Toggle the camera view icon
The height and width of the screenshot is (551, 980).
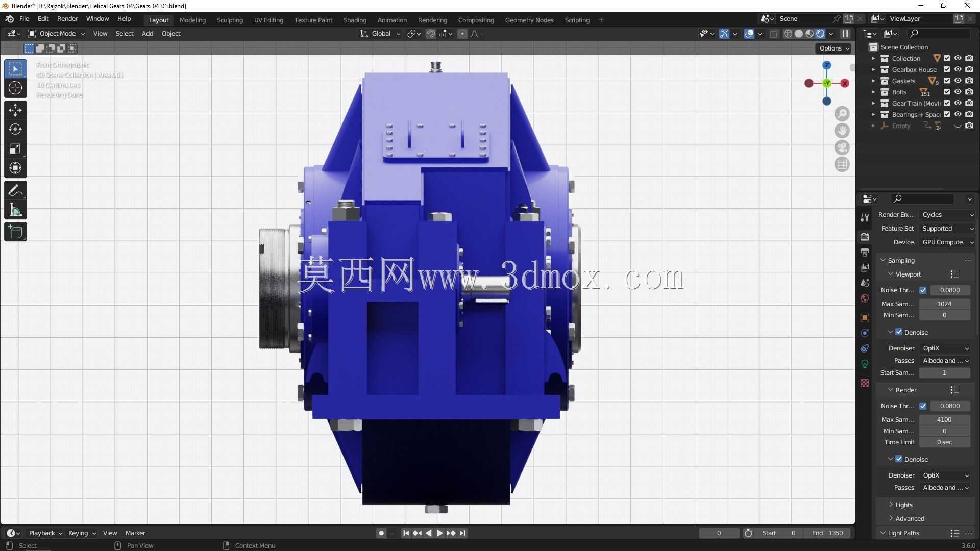click(842, 147)
